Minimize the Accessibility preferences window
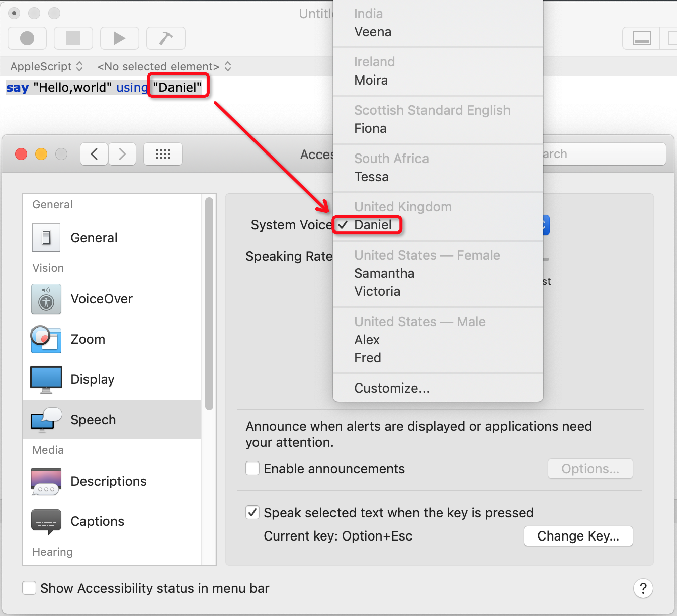 click(41, 154)
